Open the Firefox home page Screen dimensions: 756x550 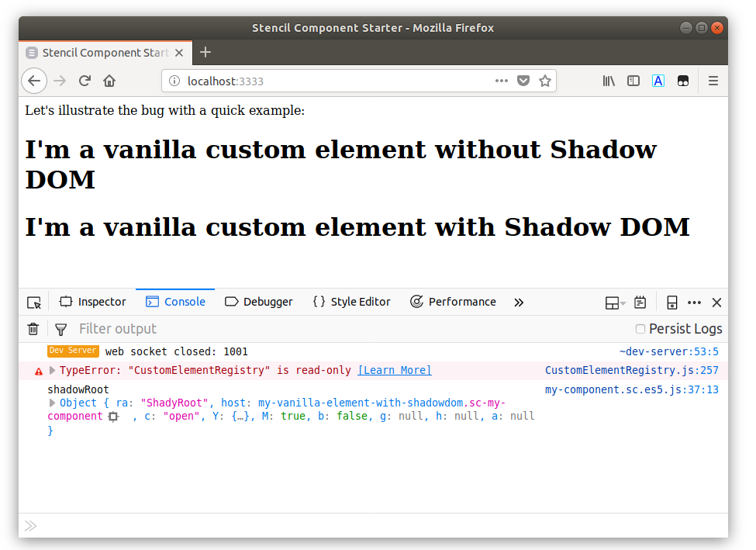pos(109,81)
